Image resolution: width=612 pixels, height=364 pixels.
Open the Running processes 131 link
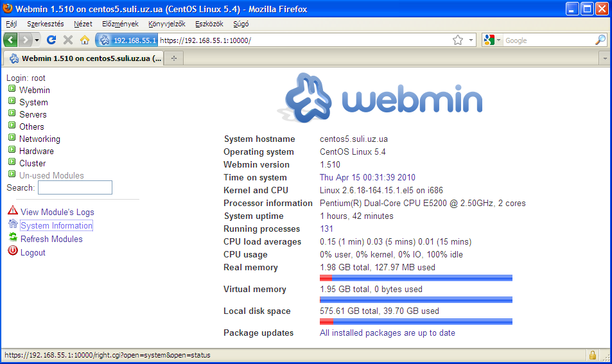coord(326,229)
